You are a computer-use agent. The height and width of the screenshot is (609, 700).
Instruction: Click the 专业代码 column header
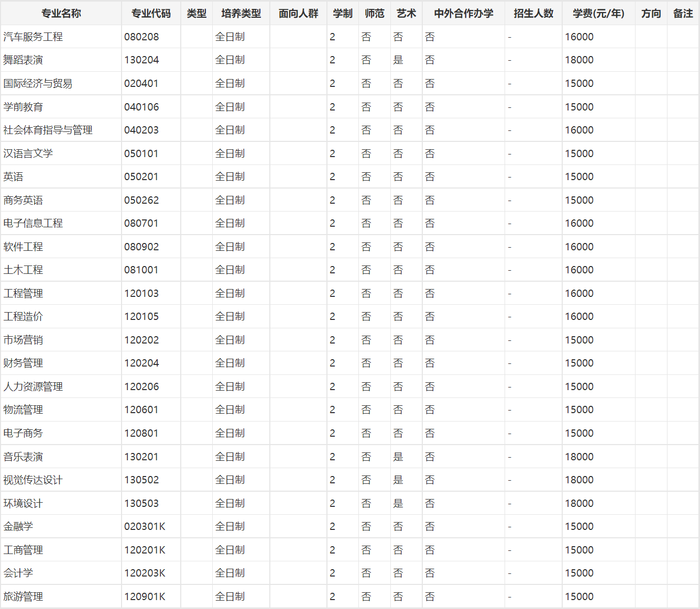click(x=151, y=14)
